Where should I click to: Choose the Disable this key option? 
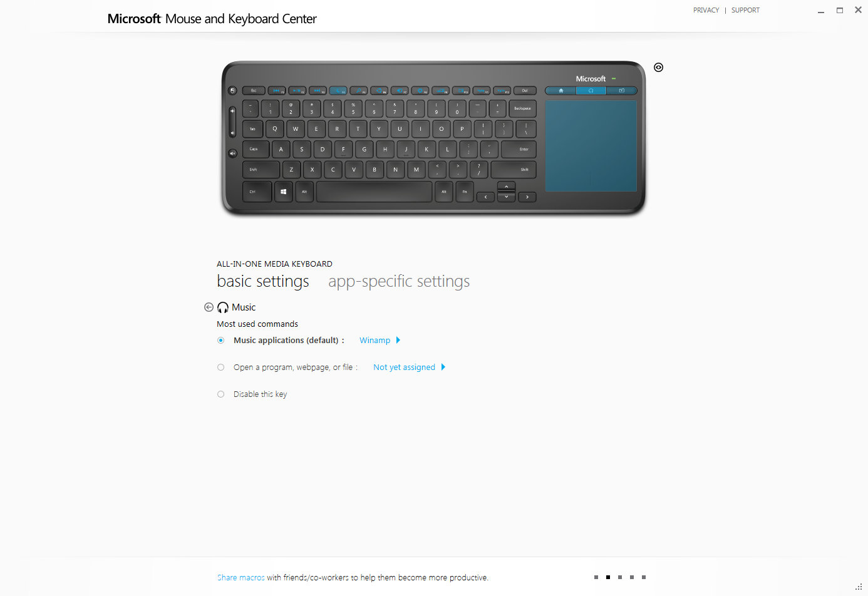coord(220,394)
